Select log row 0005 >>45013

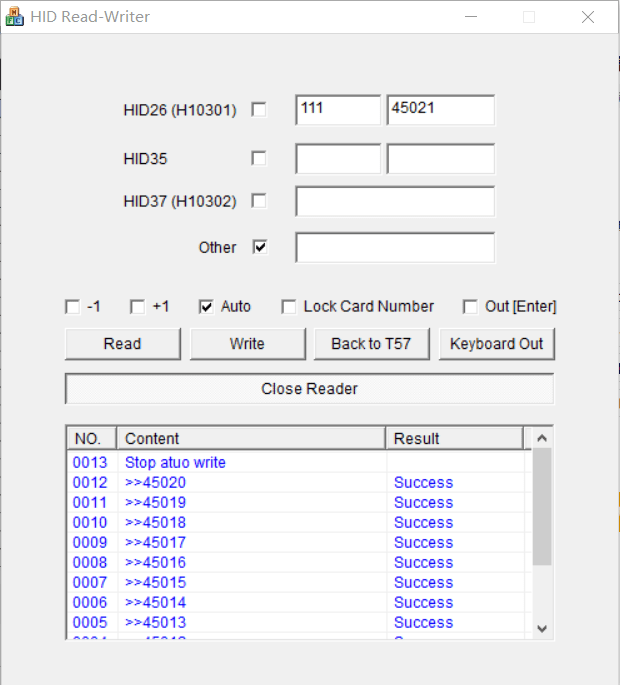click(299, 623)
